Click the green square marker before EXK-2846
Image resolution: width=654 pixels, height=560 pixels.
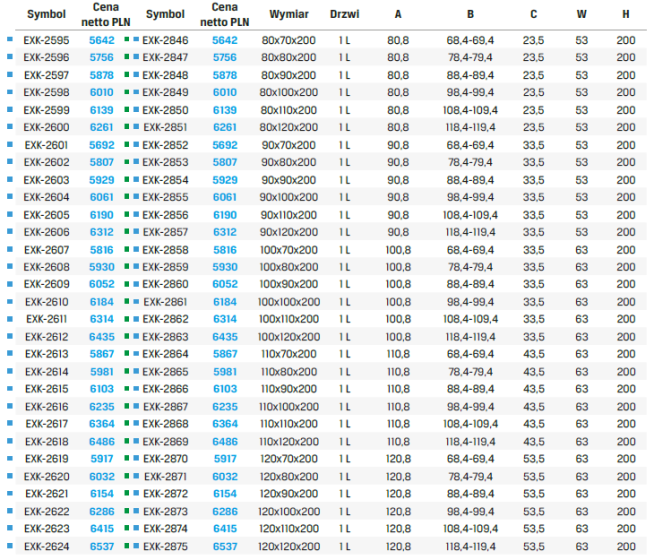pyautogui.click(x=127, y=40)
